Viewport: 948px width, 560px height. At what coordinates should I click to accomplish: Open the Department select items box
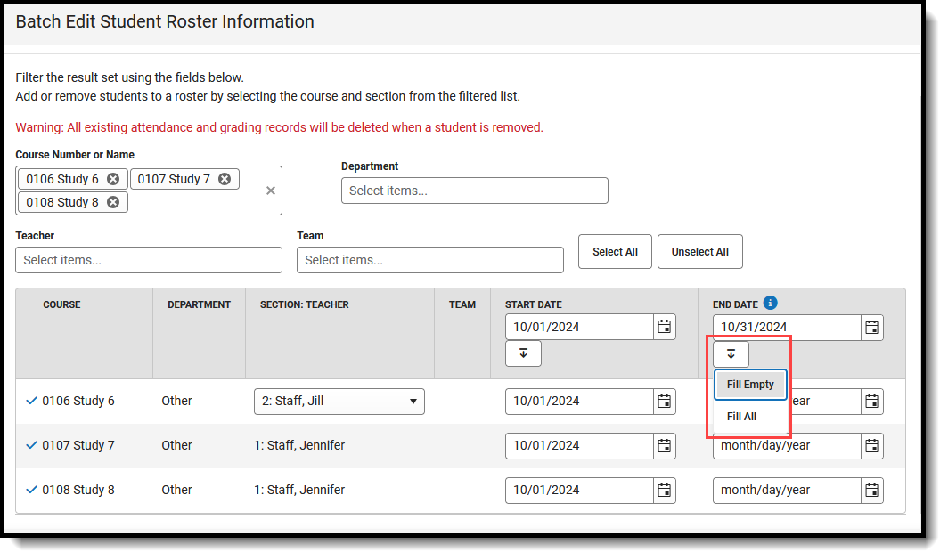475,191
